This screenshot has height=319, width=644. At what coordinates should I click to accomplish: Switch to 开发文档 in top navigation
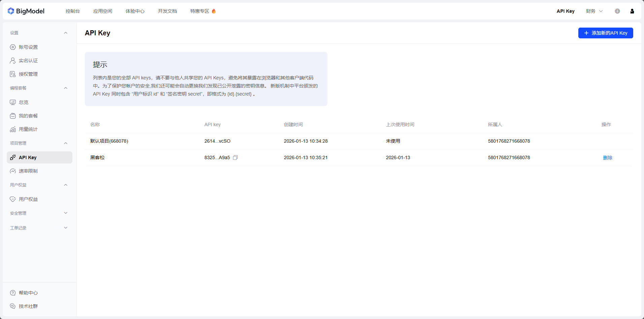click(x=167, y=11)
